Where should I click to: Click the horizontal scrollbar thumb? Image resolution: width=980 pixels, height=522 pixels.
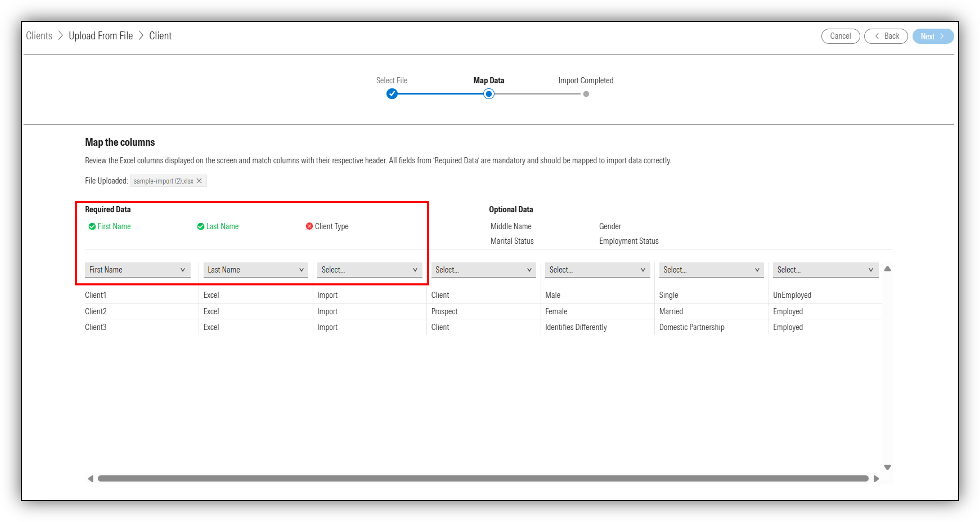click(483, 479)
